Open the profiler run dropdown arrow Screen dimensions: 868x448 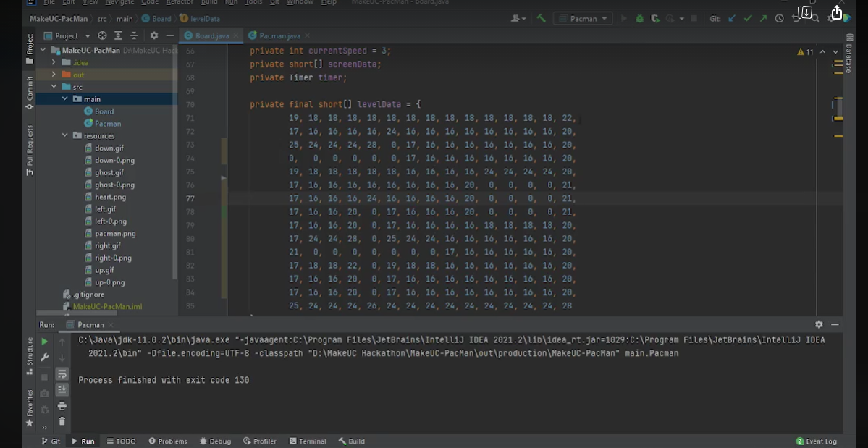681,19
